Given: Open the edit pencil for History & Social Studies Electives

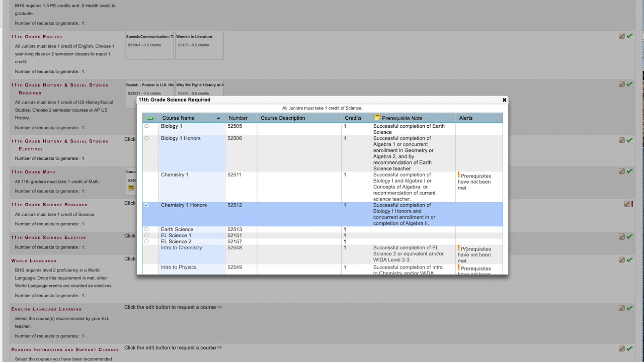Looking at the screenshot, I should pyautogui.click(x=622, y=140).
